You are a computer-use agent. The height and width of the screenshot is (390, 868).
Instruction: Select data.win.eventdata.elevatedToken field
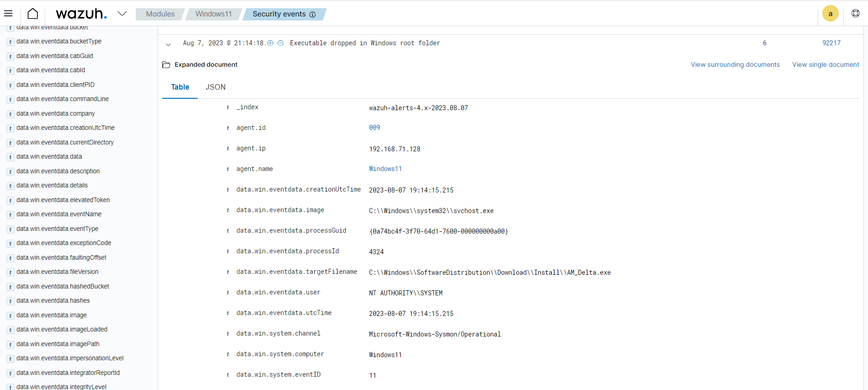tap(63, 200)
